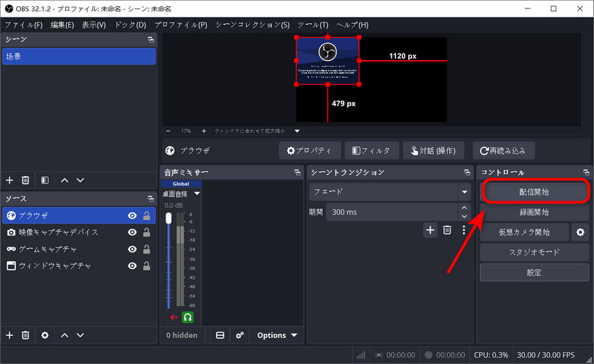Image resolution: width=594 pixels, height=364 pixels.
Task: Click 録画開始 to start recording
Action: [x=534, y=212]
